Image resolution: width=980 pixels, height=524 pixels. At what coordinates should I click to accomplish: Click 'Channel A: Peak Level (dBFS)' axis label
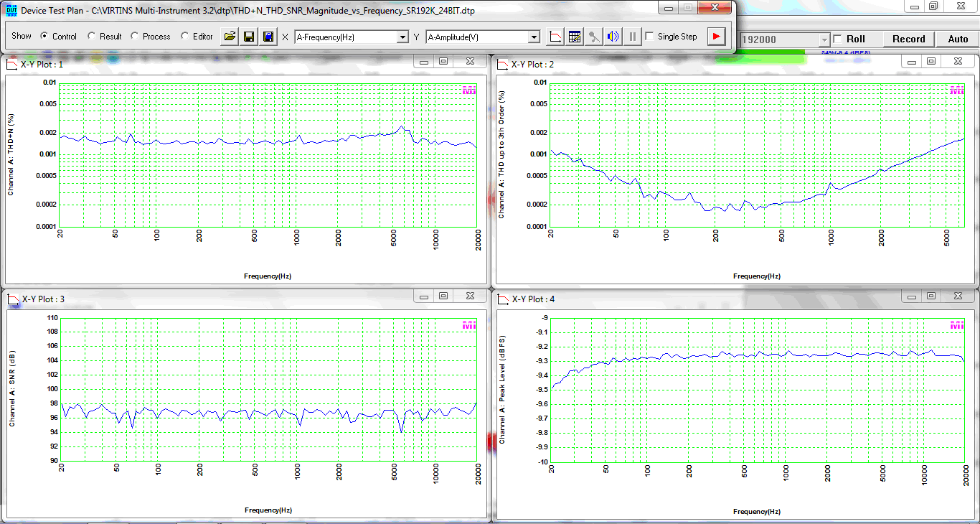502,388
